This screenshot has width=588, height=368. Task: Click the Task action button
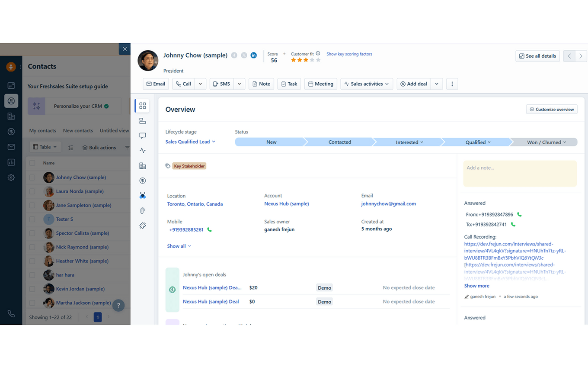[289, 84]
